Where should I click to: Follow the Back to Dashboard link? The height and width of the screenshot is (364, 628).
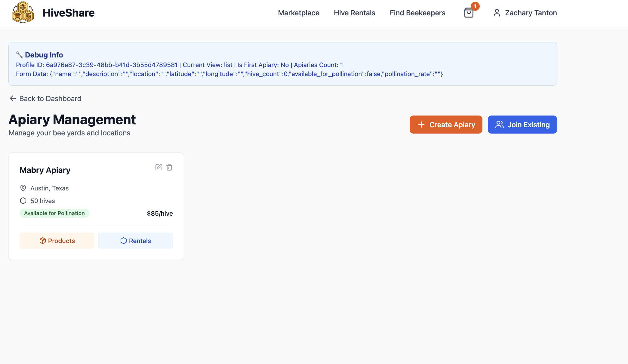click(50, 99)
